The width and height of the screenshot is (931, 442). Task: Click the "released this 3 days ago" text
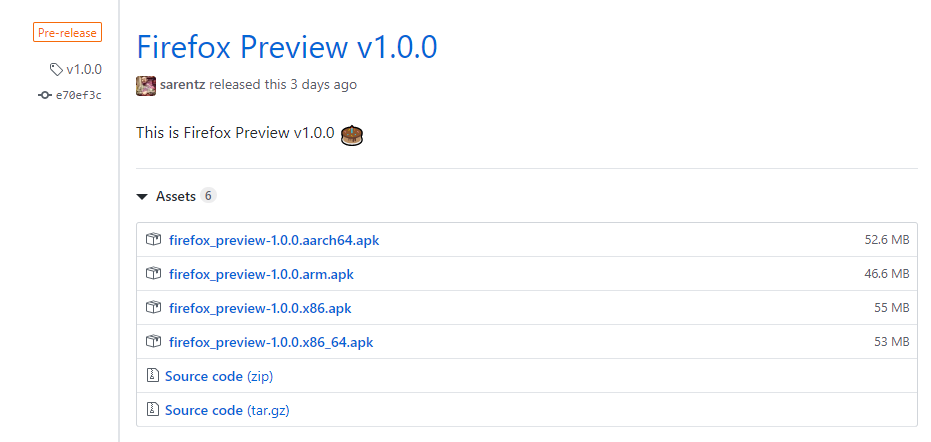(x=283, y=84)
